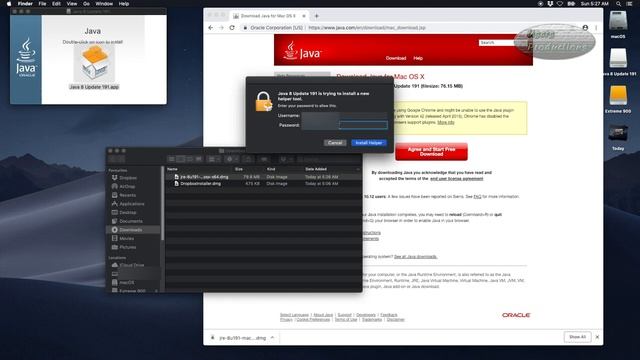Open Movies in Finder sidebar
Screen dimensions: 640x360
[x=127, y=238]
